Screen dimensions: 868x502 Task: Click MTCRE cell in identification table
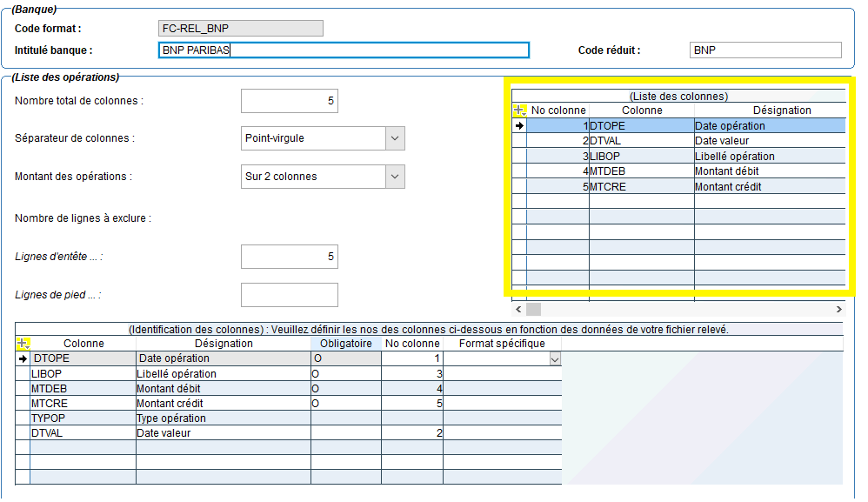point(83,404)
